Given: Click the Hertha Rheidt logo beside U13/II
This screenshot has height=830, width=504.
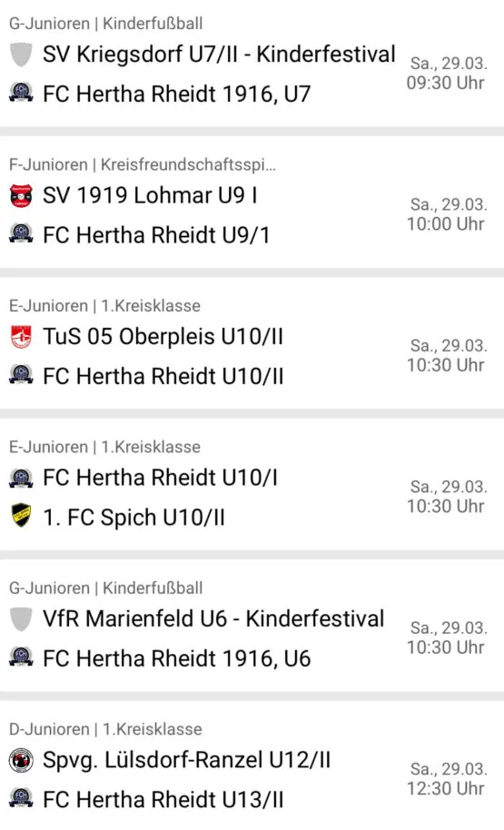Looking at the screenshot, I should point(21,797).
